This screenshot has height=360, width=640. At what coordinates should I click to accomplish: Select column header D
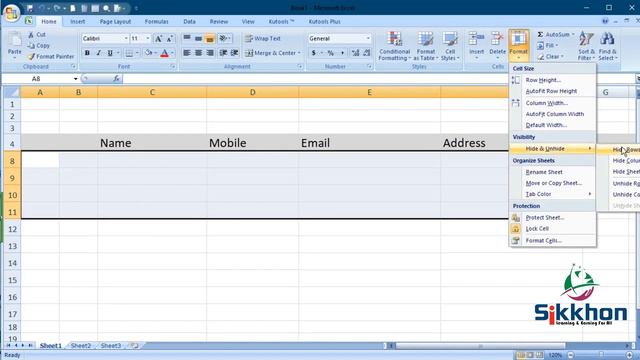253,92
